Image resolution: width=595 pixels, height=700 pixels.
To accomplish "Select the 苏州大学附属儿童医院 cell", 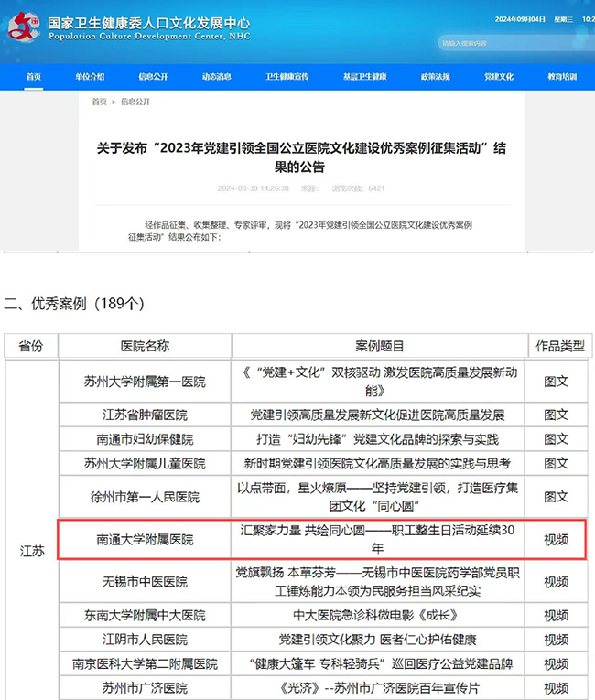I will coord(145,463).
